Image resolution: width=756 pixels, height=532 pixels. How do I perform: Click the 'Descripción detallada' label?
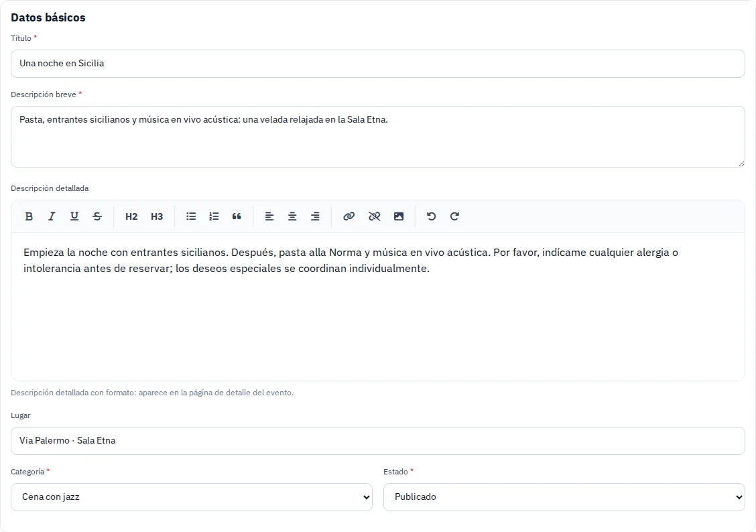click(x=50, y=188)
